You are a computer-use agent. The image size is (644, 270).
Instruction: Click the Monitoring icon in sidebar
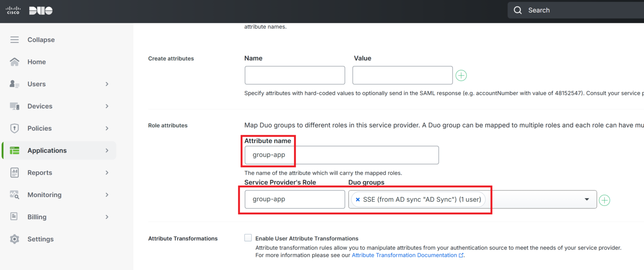[x=15, y=195]
